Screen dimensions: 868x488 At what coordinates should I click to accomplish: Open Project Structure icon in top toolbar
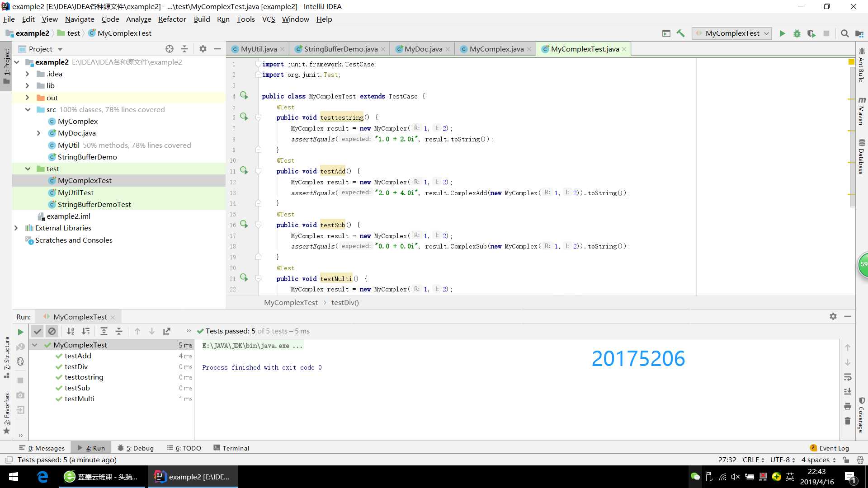click(859, 33)
